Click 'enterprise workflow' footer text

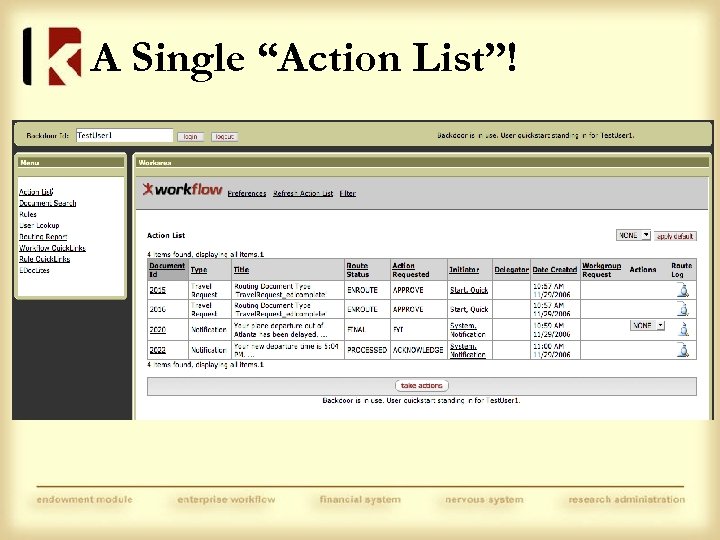click(x=226, y=499)
